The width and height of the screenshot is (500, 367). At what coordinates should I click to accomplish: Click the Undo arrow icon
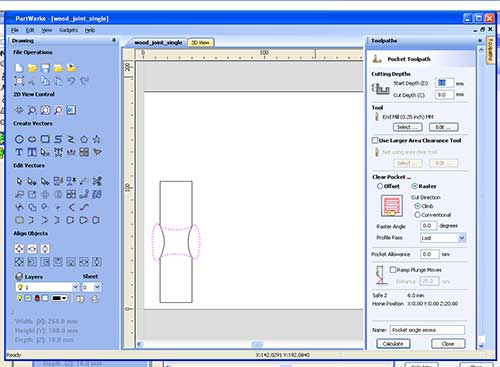tap(71, 81)
